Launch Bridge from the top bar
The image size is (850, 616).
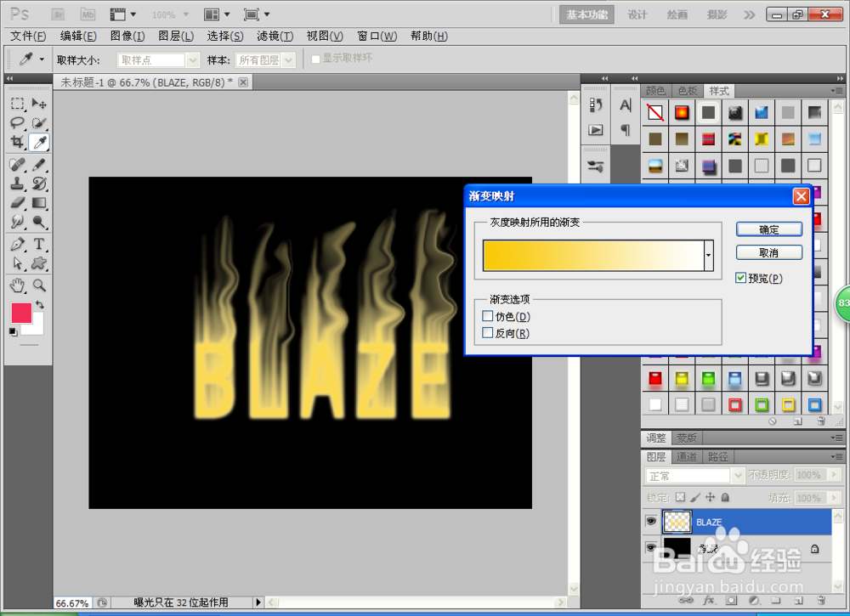click(x=58, y=14)
